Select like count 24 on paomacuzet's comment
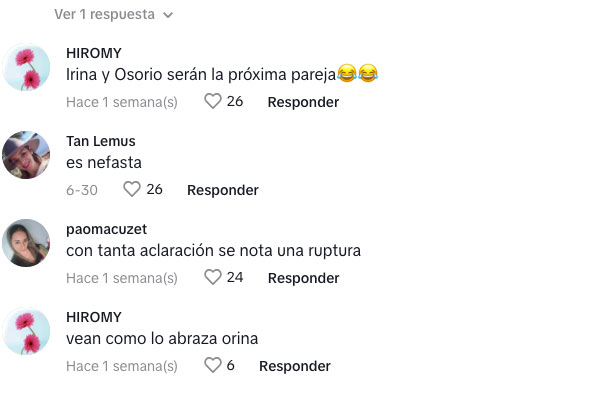The height and width of the screenshot is (395, 613). tap(235, 277)
